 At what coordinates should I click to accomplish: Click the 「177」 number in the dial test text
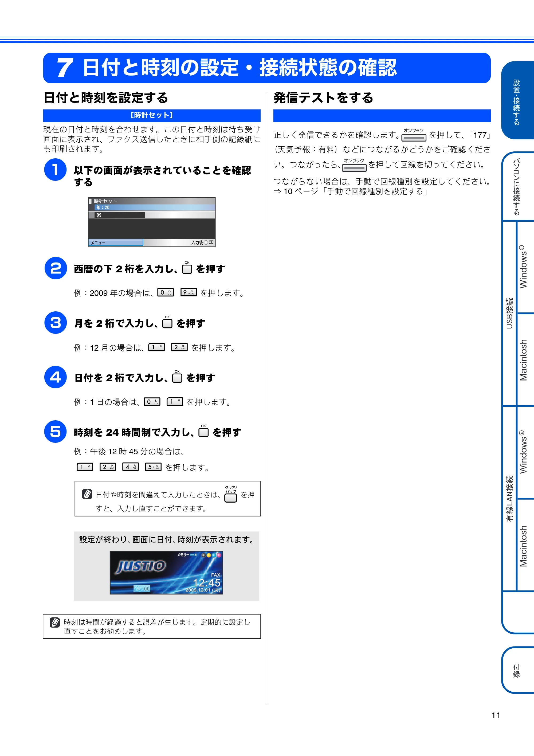point(480,135)
